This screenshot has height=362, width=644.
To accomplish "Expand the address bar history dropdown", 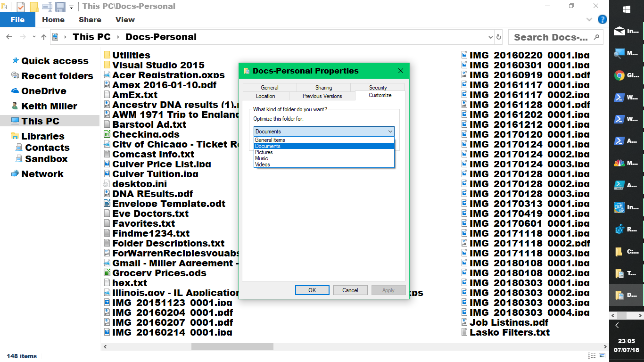I will 490,37.
